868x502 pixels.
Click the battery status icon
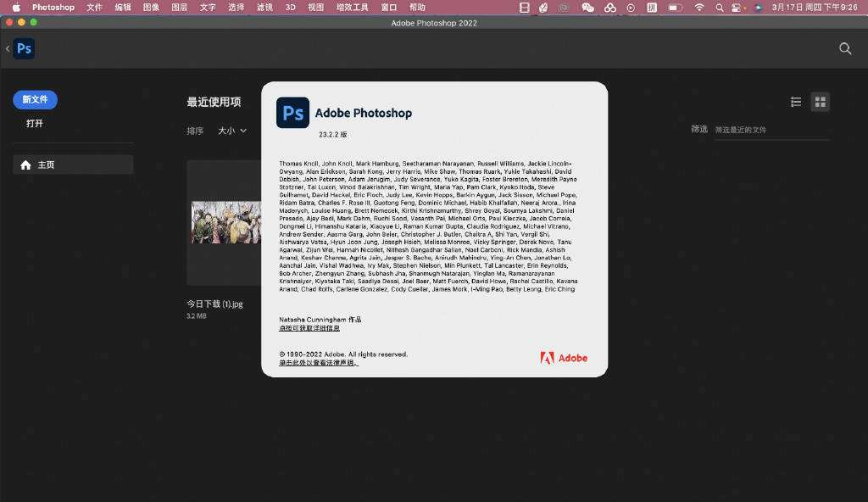click(674, 7)
